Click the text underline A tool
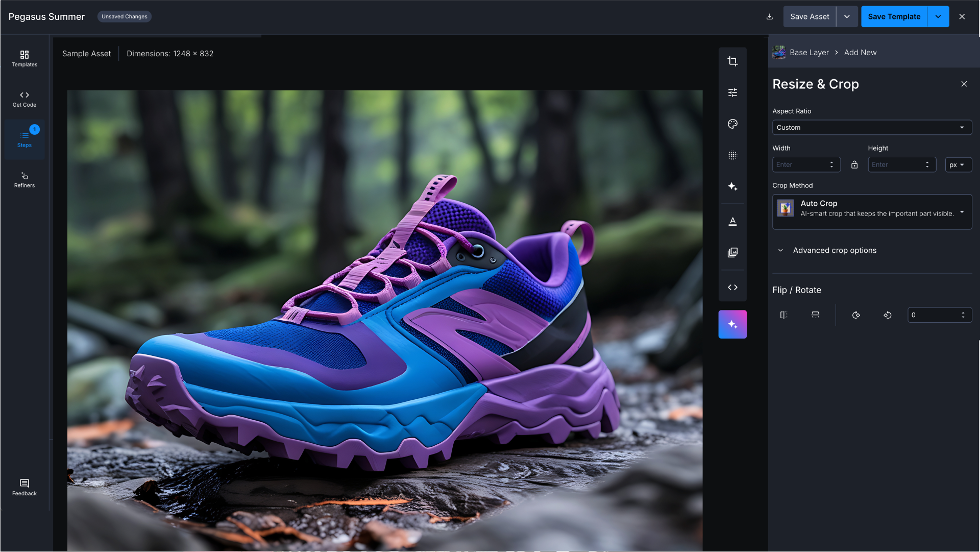 pos(732,221)
